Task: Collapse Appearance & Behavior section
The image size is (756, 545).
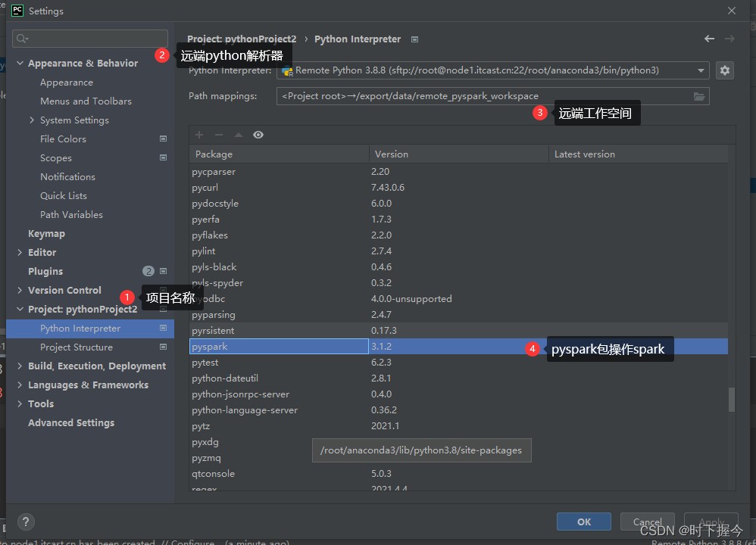Action: [20, 63]
